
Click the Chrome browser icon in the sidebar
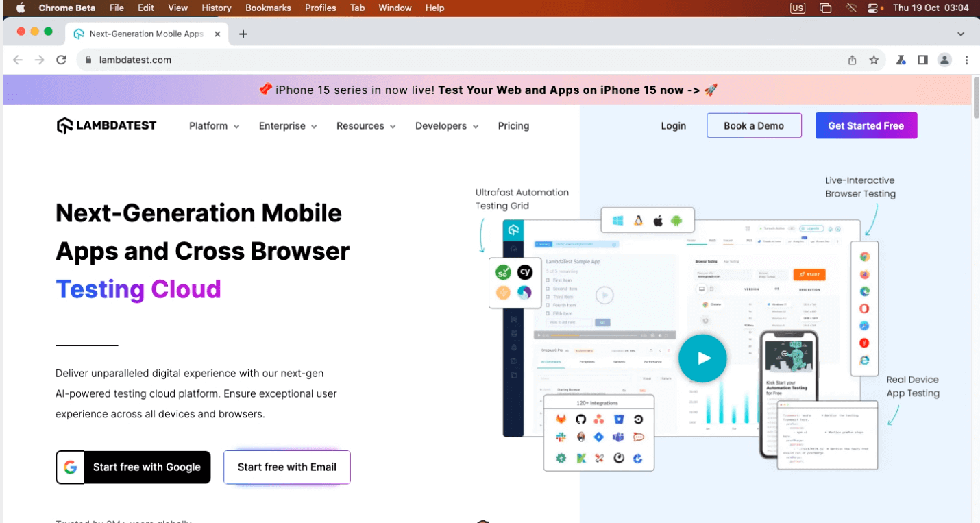864,256
